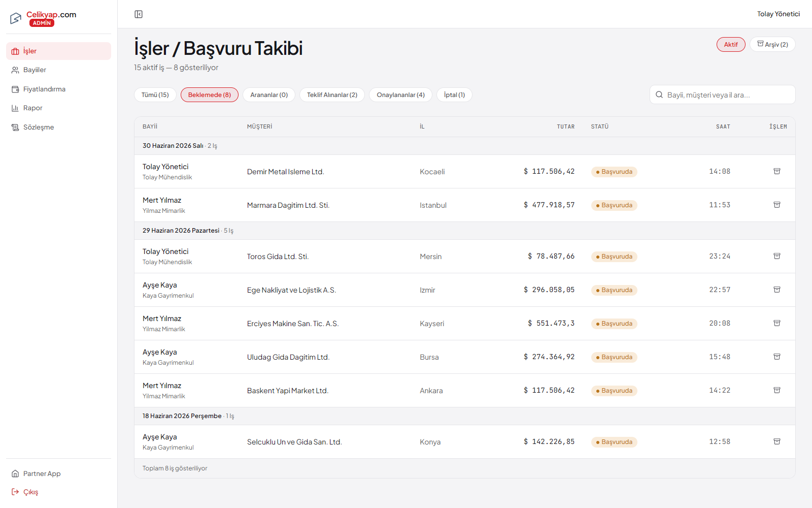This screenshot has width=812, height=508.
Task: Click the SAAT column header
Action: coord(723,126)
